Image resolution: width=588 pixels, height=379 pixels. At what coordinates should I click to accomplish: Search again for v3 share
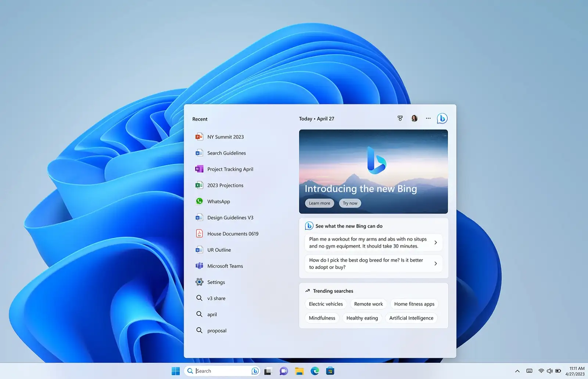[211, 298]
